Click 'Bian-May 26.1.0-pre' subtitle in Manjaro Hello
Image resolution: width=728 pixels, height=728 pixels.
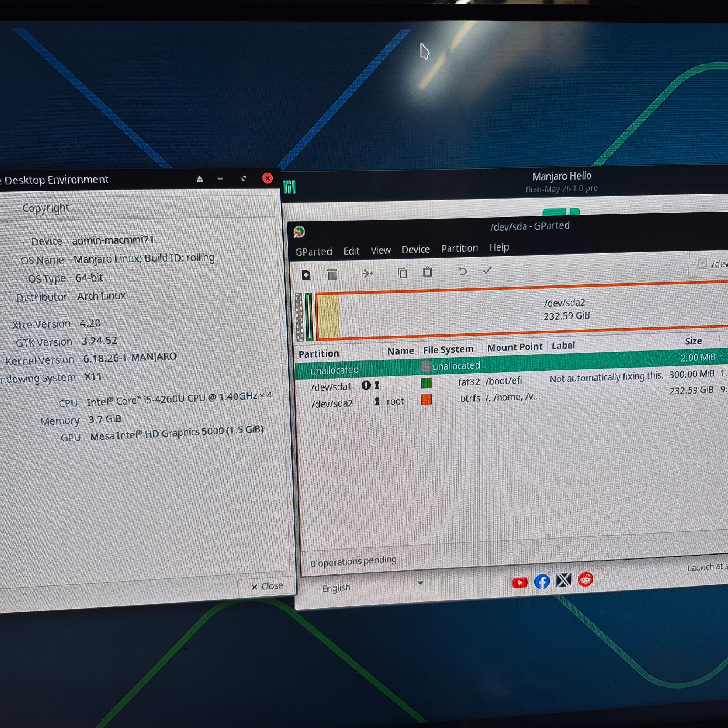561,189
